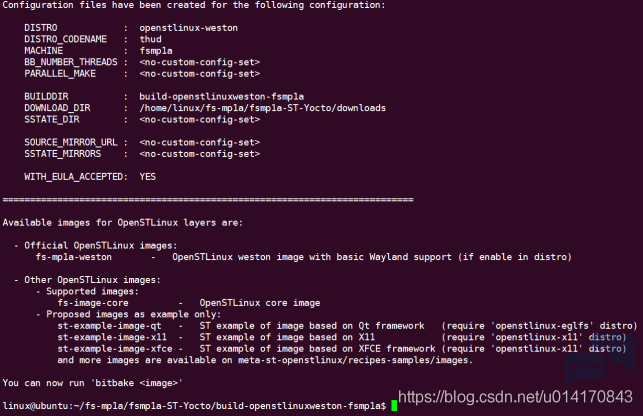Open the blog.csdn.net watermark URL

tap(515, 397)
